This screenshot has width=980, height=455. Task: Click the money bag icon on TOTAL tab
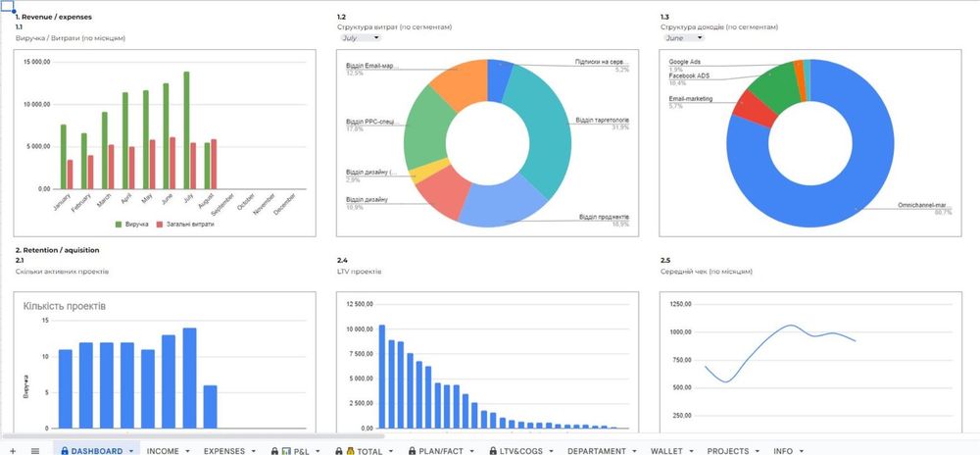click(x=350, y=451)
